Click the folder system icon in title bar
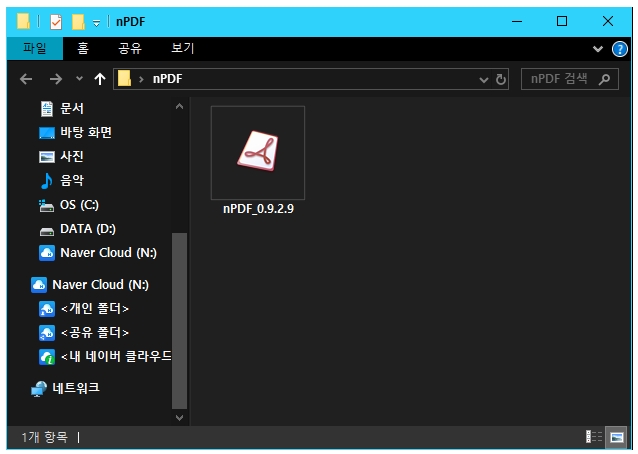Image resolution: width=638 pixels, height=454 pixels. click(23, 22)
